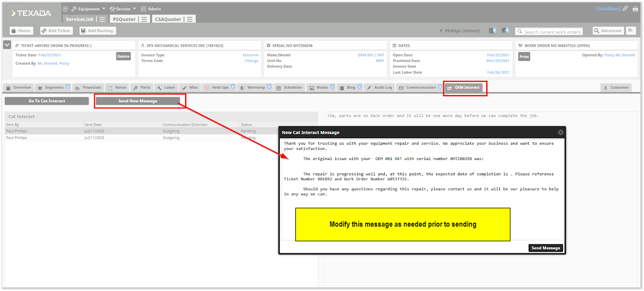This screenshot has width=644, height=291.
Task: Click the Add Ticket button
Action: tap(56, 31)
